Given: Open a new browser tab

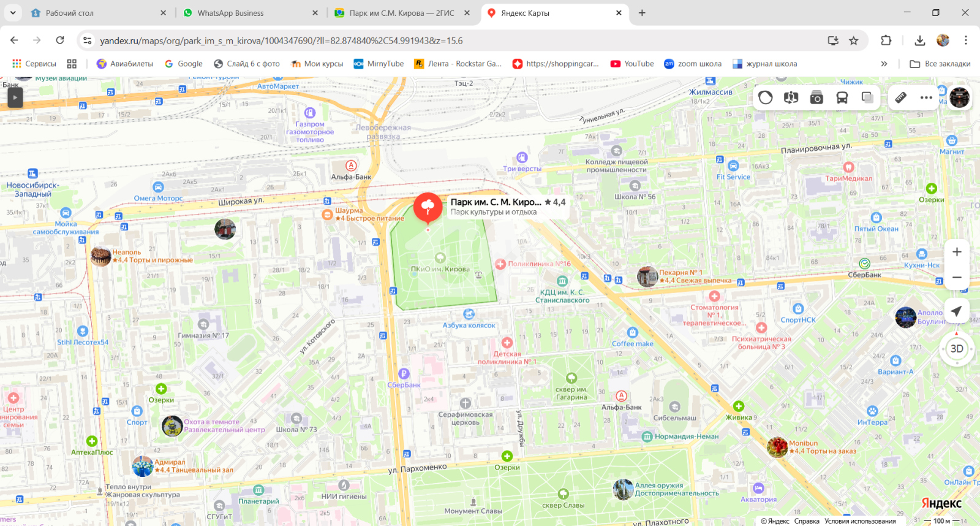Looking at the screenshot, I should tap(642, 13).
